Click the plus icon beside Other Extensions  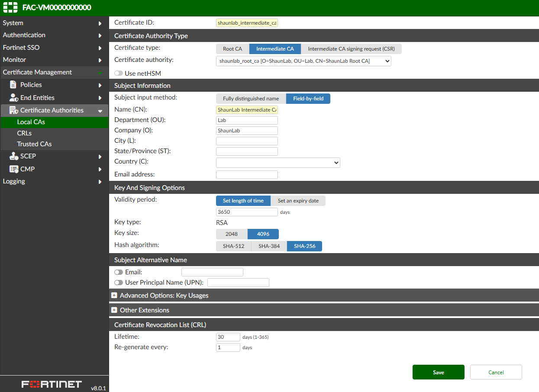(114, 310)
